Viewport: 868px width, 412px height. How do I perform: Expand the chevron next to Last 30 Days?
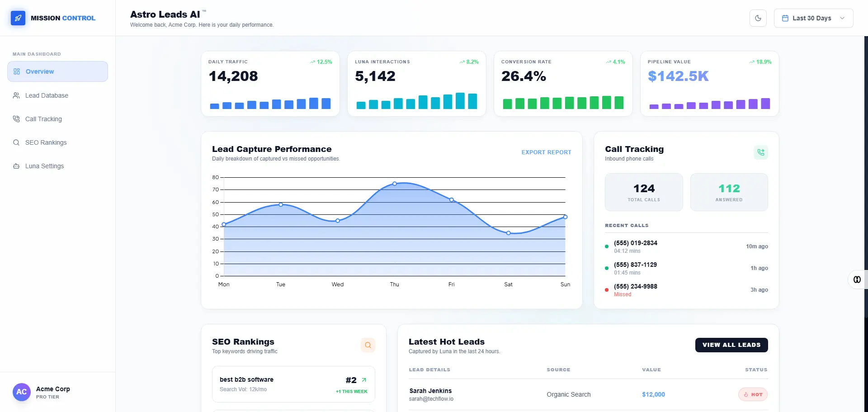842,18
